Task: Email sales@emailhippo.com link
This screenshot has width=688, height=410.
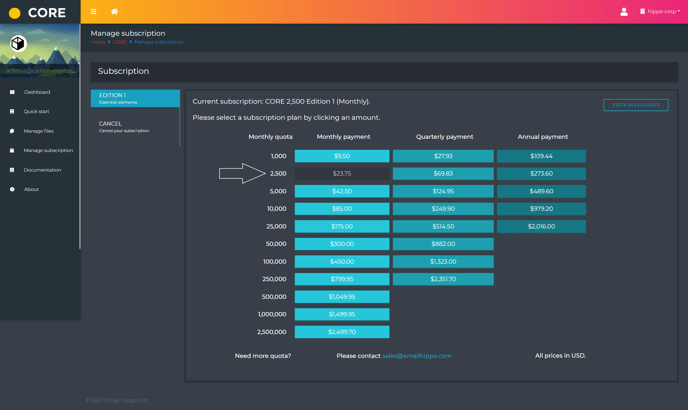Action: click(x=416, y=356)
